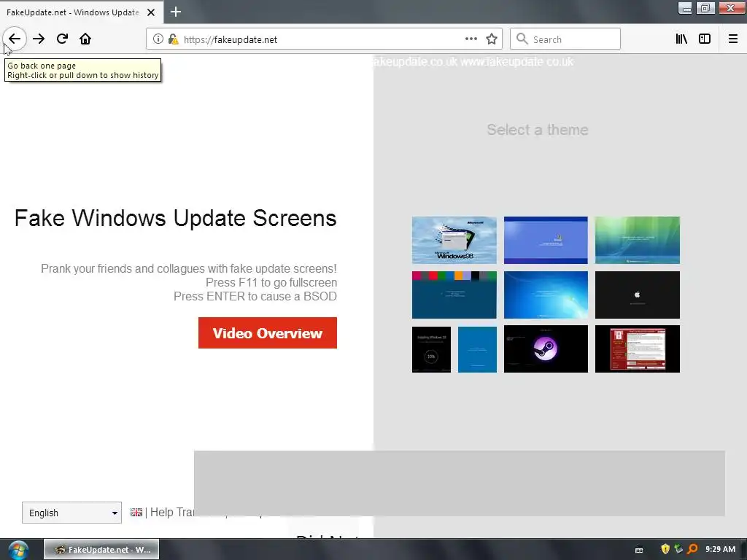
Task: Click the yellow shield tray icon
Action: pyautogui.click(x=665, y=549)
